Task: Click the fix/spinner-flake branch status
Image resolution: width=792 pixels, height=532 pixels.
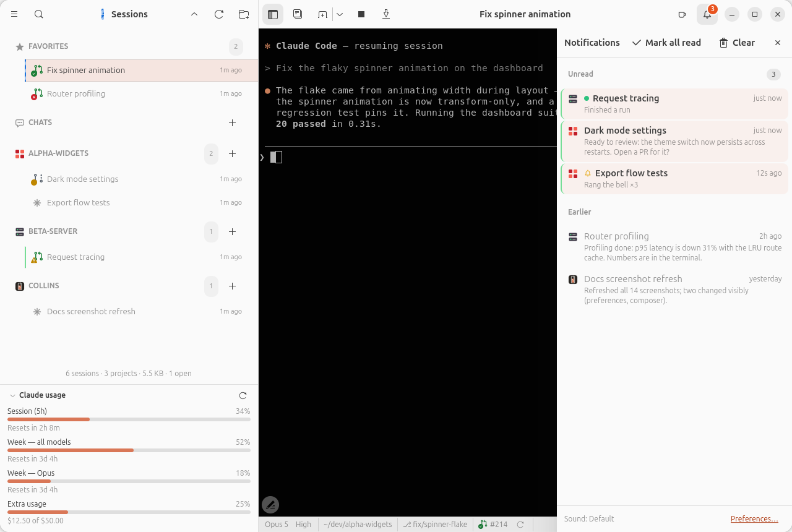Action: pos(436,524)
